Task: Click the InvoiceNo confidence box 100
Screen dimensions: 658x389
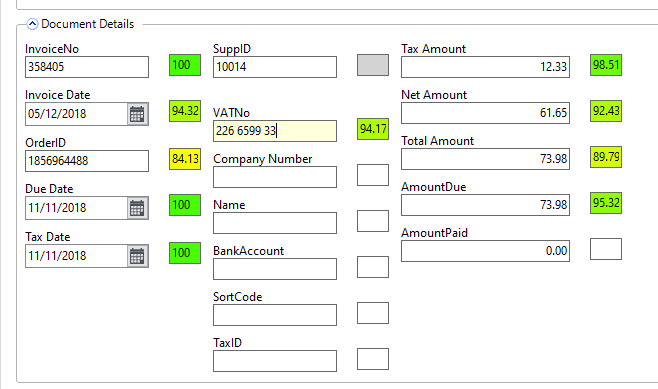Action: coord(185,65)
